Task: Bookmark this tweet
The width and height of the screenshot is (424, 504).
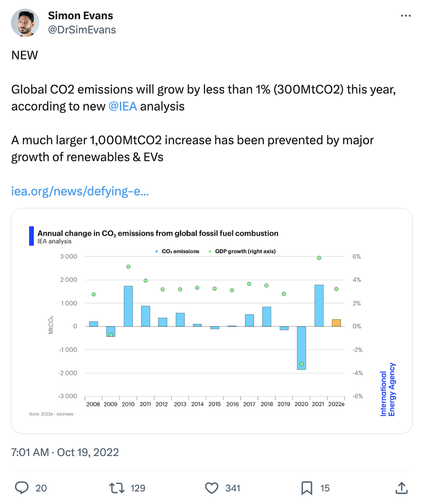Action: 307,488
